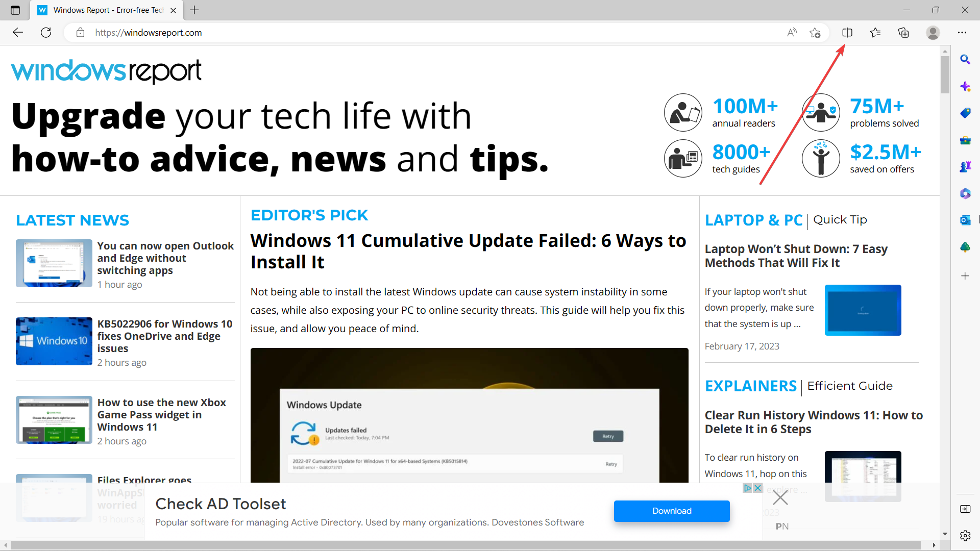980x551 pixels.
Task: Click the Xbox Game Pass article thumbnail
Action: pos(54,420)
